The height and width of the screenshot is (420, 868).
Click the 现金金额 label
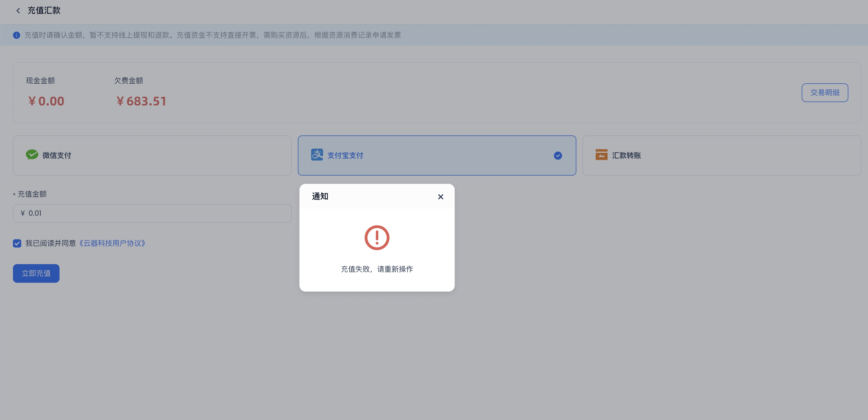pos(40,81)
